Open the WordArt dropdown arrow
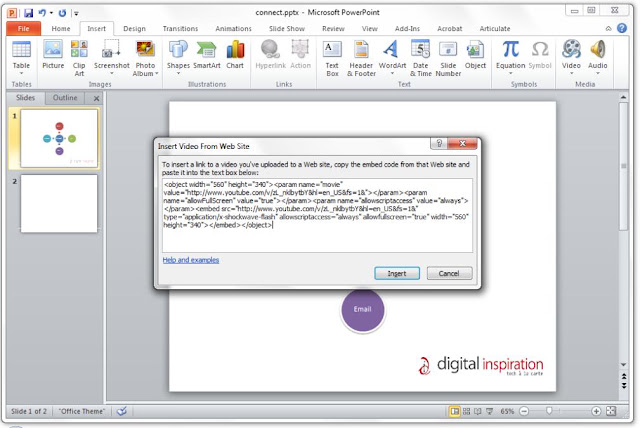 coord(392,73)
